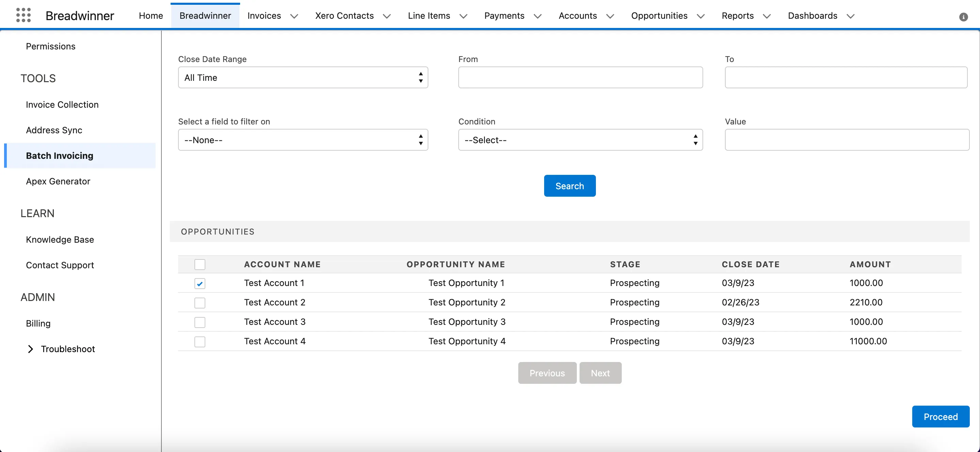This screenshot has width=980, height=452.
Task: Open the Condition select dropdown
Action: pos(580,140)
